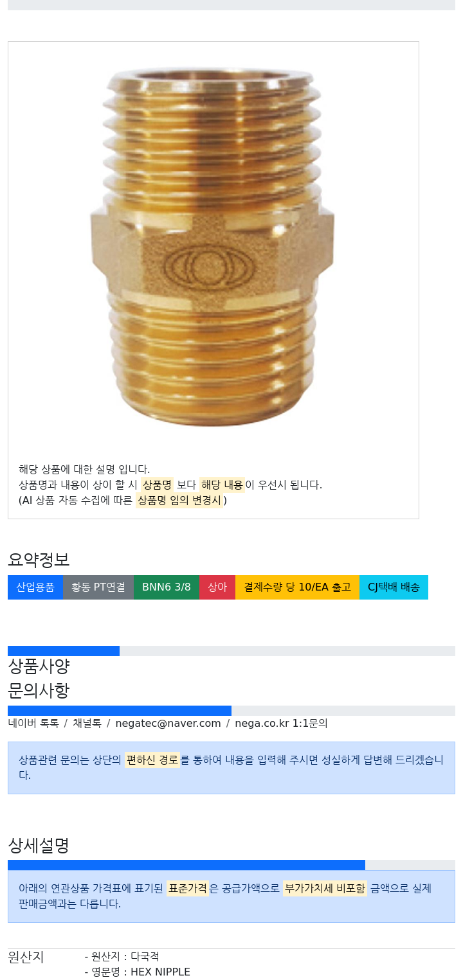Select the 산업용품 blue badge
This screenshot has width=463, height=980.
coord(35,587)
